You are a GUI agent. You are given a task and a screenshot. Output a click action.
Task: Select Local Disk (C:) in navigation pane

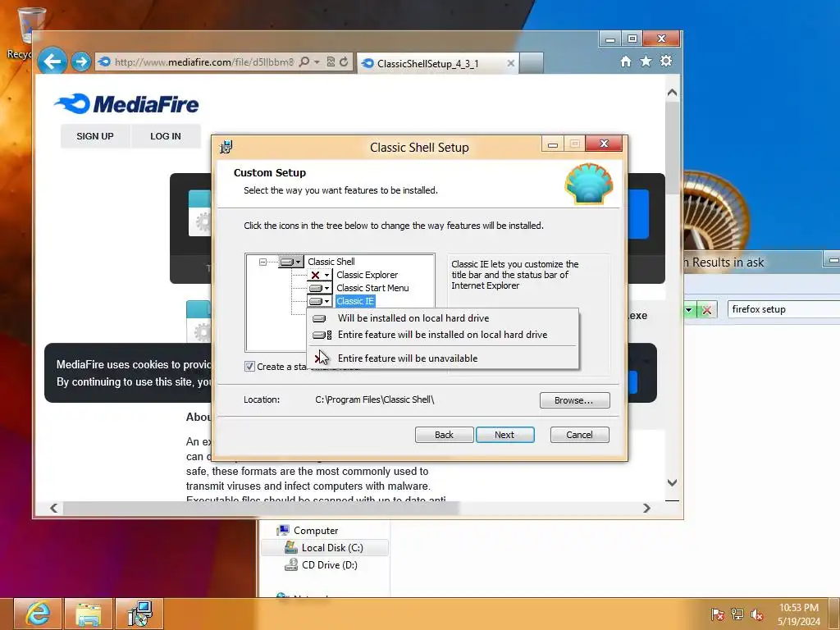coord(324,547)
